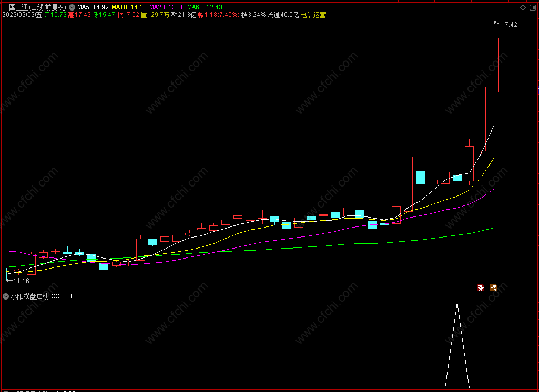Select the MA20: 13.38 label
The width and height of the screenshot is (539, 392).
pyautogui.click(x=167, y=7)
